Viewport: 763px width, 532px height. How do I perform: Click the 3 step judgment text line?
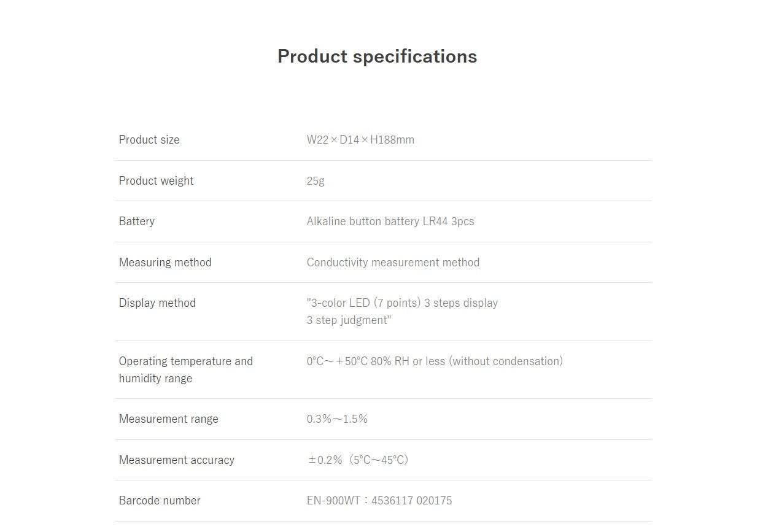(x=349, y=320)
